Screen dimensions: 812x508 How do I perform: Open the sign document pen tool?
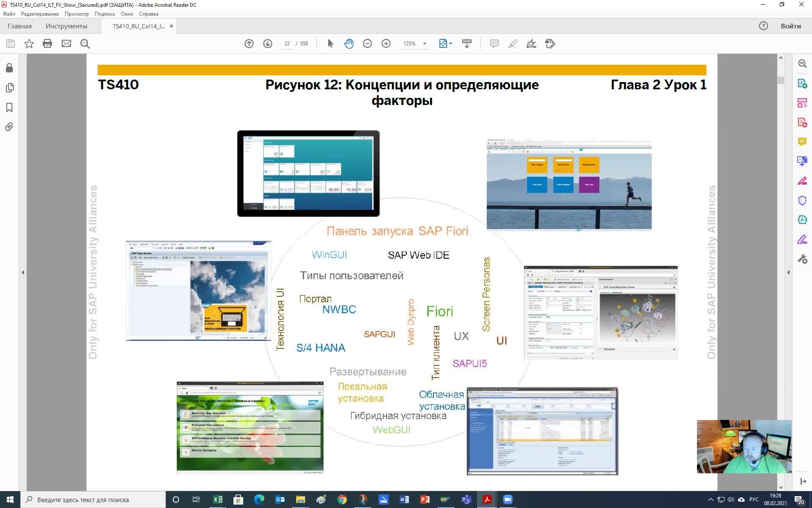531,44
